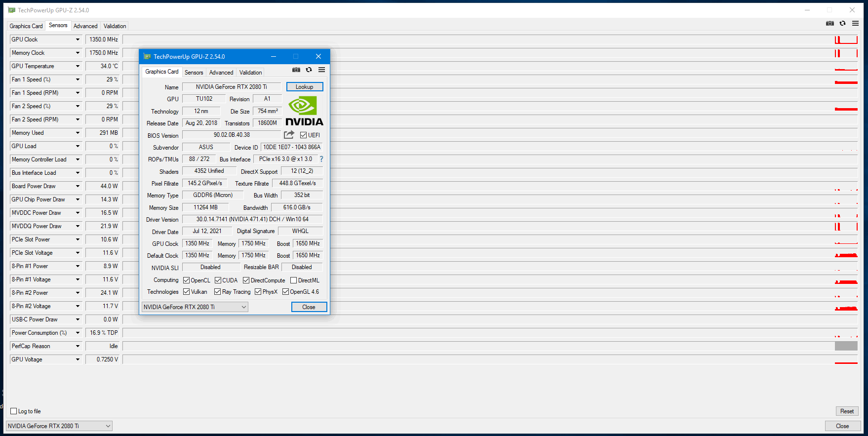
Task: Open Validation tab in front window
Action: (251, 73)
